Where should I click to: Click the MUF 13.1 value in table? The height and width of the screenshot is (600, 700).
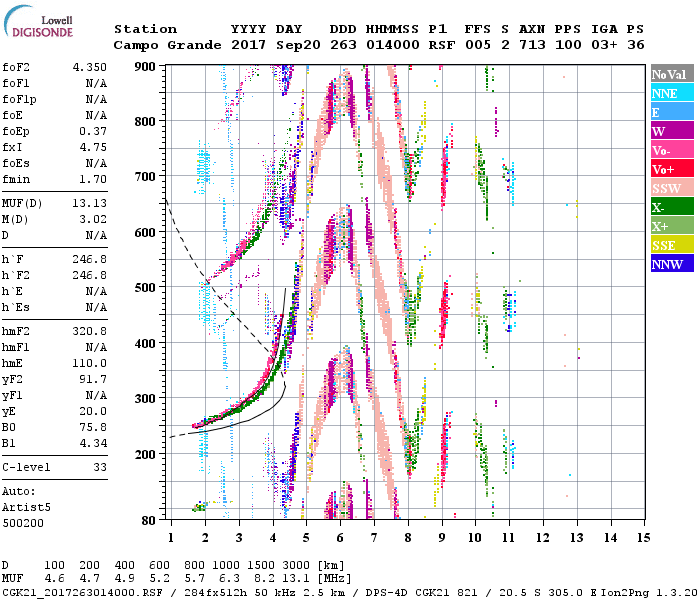(296, 579)
